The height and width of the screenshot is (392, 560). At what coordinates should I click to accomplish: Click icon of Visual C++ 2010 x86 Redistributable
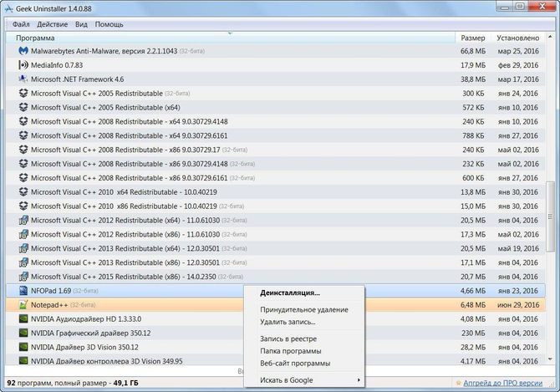point(23,206)
